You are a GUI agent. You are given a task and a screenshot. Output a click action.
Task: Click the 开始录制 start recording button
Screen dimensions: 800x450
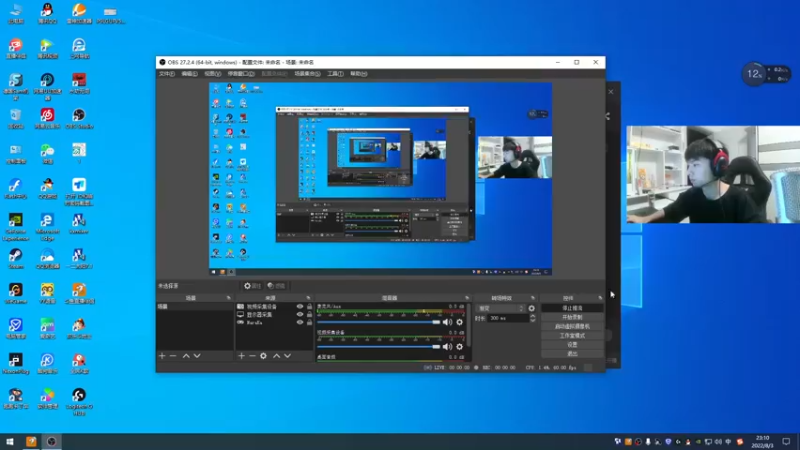[572, 317]
